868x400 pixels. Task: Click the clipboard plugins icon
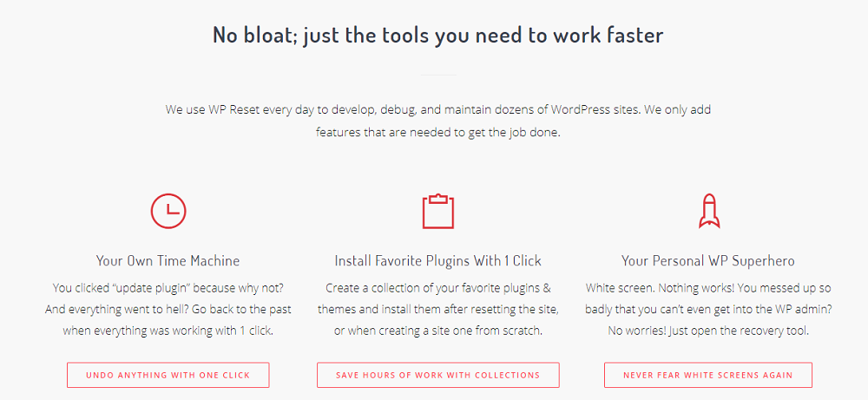pyautogui.click(x=438, y=211)
